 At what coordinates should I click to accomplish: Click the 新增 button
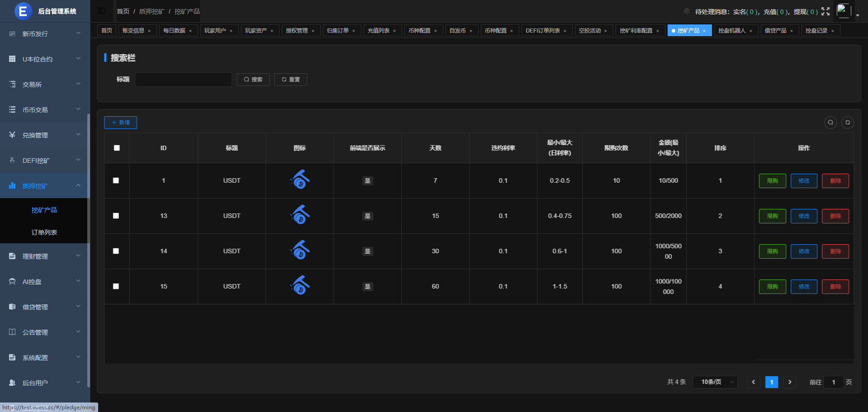pyautogui.click(x=121, y=123)
